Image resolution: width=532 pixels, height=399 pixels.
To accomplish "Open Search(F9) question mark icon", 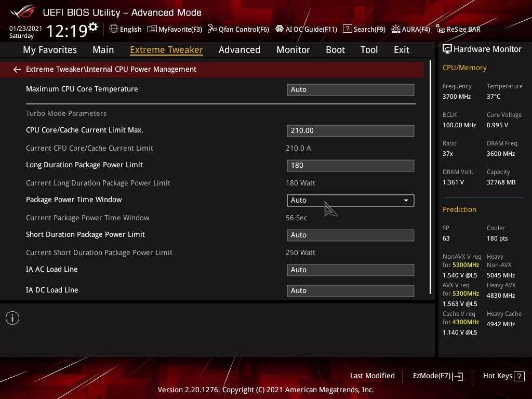I will point(348,29).
